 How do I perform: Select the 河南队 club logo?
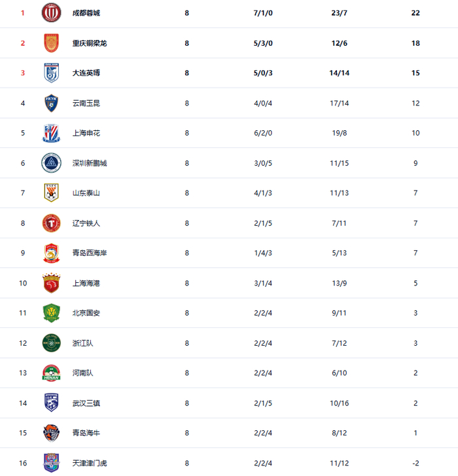click(51, 373)
